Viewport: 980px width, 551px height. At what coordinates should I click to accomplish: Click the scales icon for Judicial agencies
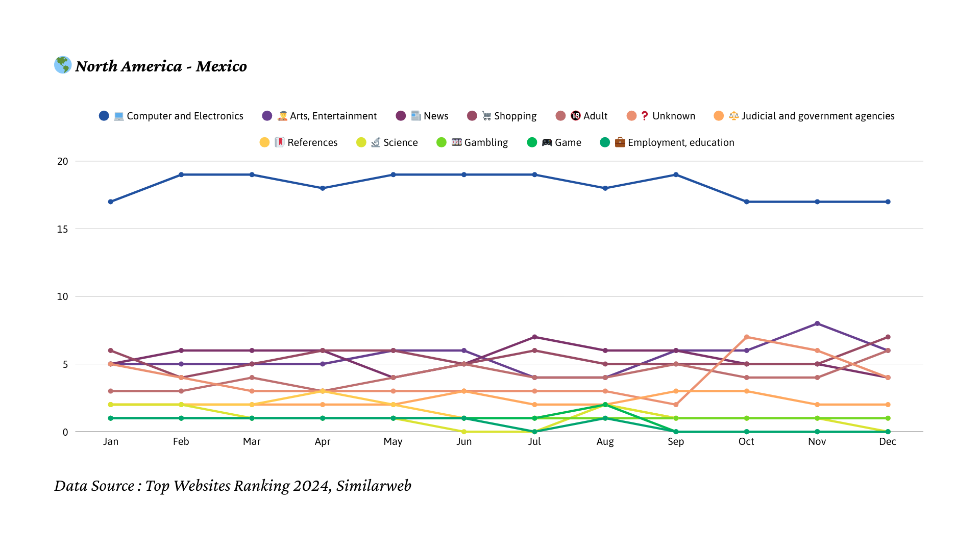pos(733,116)
